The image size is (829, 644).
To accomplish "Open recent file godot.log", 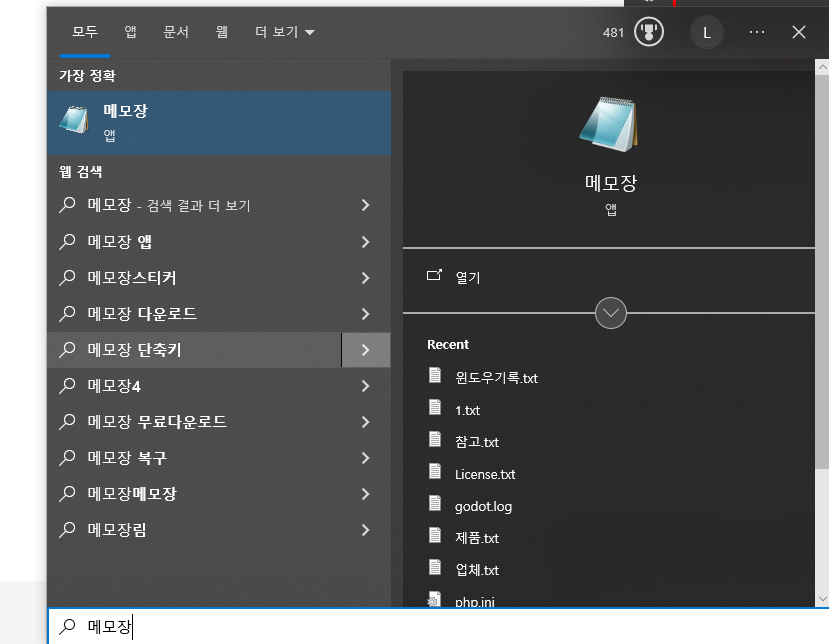I will [x=483, y=507].
